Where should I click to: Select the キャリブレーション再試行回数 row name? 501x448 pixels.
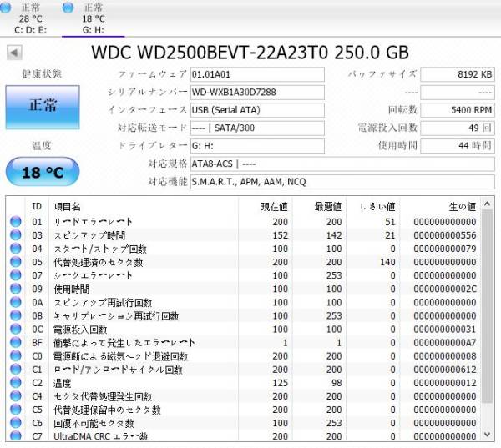(x=116, y=316)
